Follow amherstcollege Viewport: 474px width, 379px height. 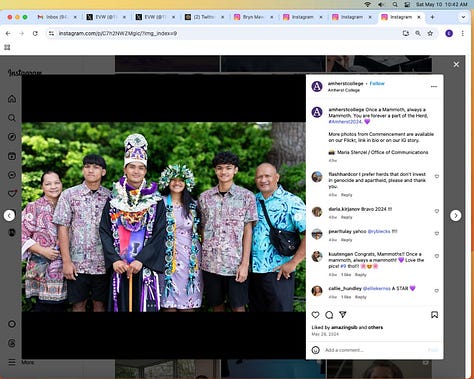tap(377, 83)
